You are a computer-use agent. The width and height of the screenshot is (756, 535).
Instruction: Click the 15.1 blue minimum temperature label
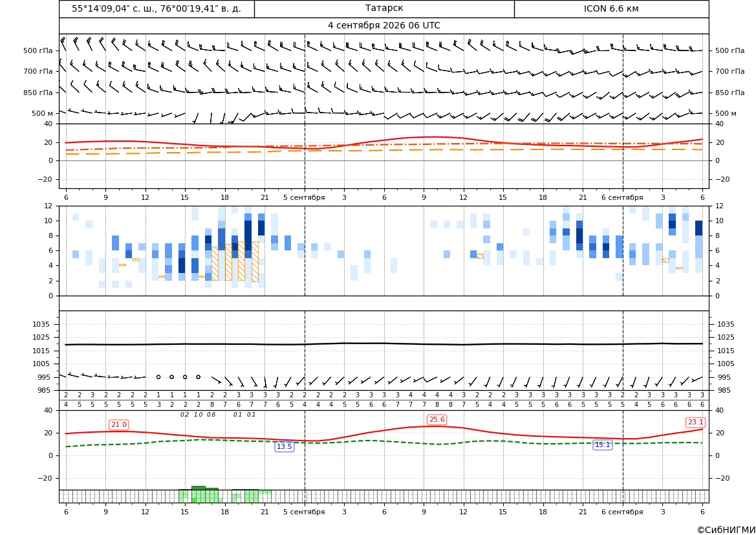click(602, 445)
